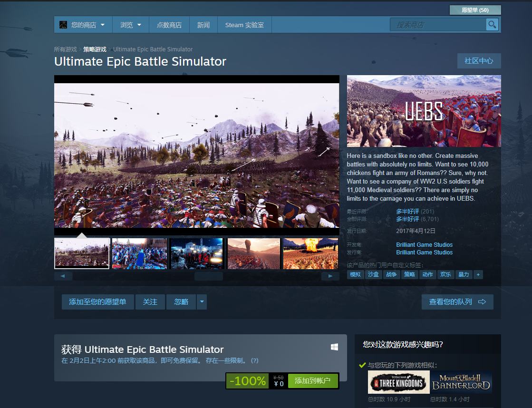Click the release date 2017年4月12日
The width and height of the screenshot is (532, 408).
click(x=416, y=231)
